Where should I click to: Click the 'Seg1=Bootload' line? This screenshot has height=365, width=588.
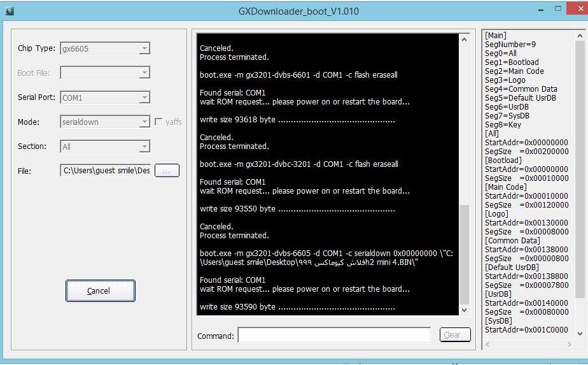click(x=512, y=62)
